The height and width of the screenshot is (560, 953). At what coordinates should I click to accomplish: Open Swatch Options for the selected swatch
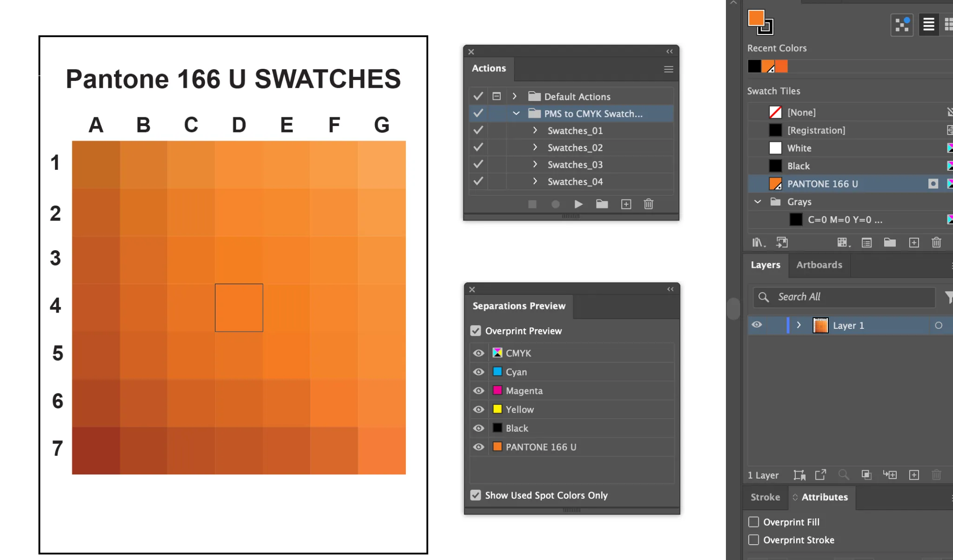coord(866,242)
